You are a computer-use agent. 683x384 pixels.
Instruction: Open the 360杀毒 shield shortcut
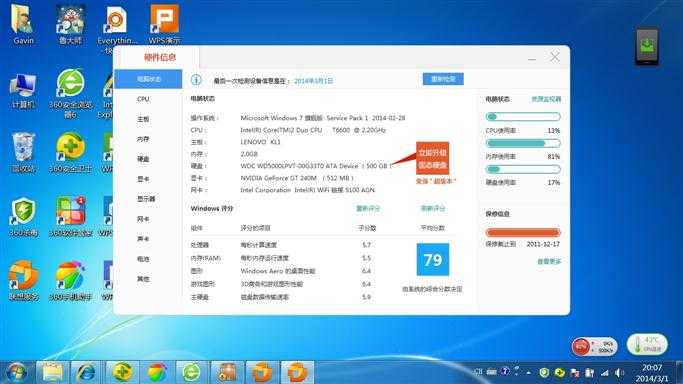(23, 217)
